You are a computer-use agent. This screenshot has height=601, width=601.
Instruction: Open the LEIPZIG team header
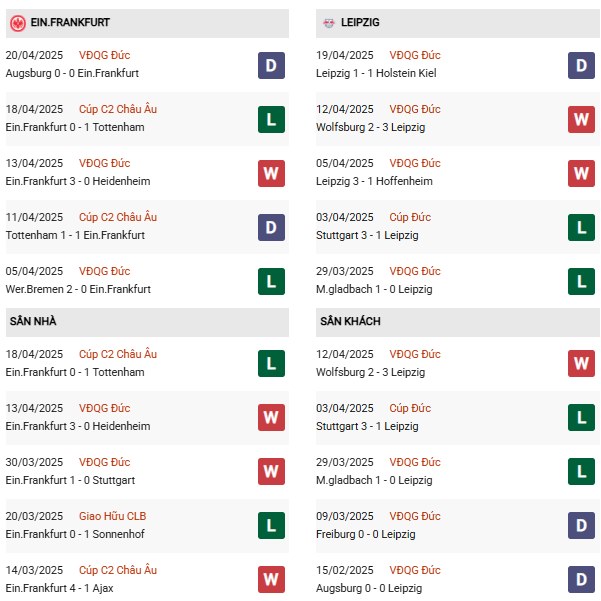360,22
